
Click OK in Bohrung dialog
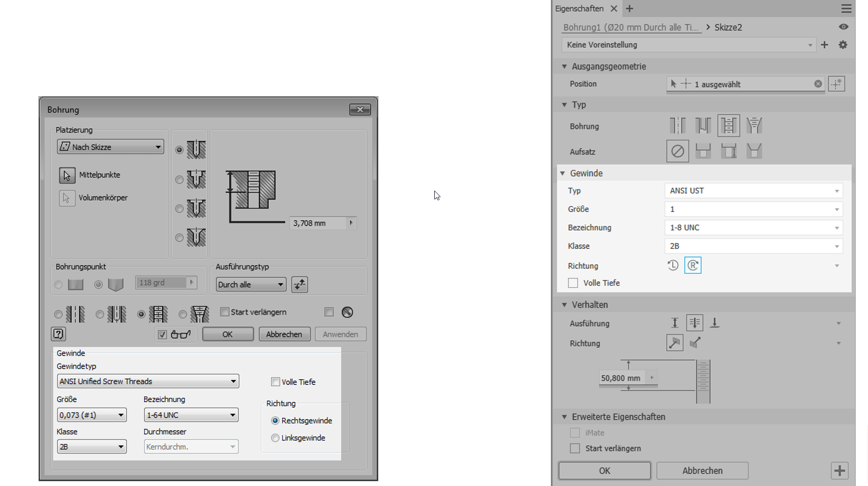pos(228,334)
